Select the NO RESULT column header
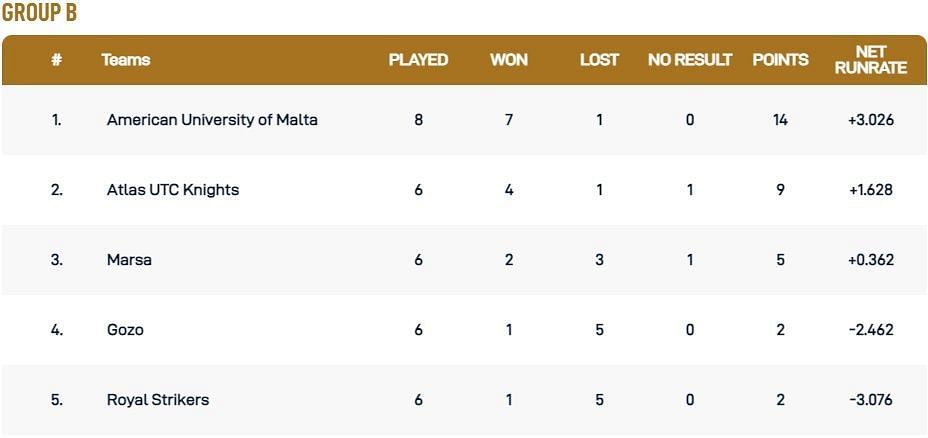928x438 pixels. tap(690, 60)
